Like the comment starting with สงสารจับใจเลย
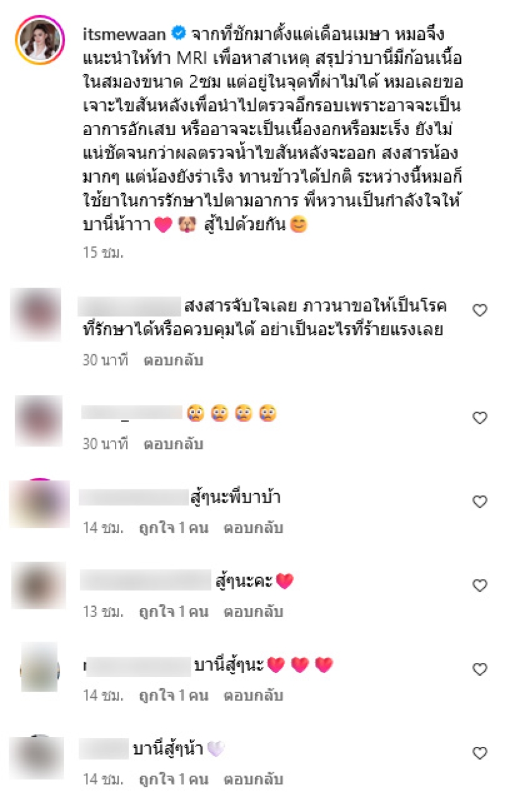Image resolution: width=505 pixels, height=812 pixels. click(480, 309)
